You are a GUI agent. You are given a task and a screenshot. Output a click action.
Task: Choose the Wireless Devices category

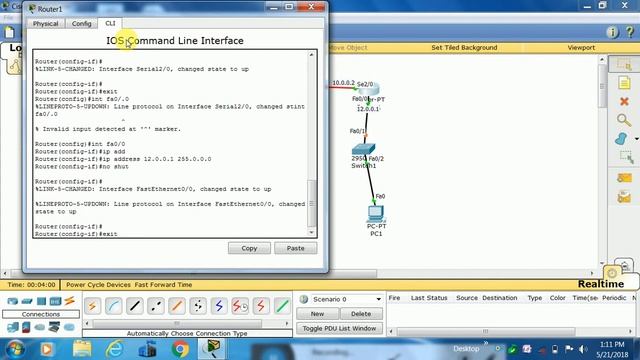click(55, 302)
